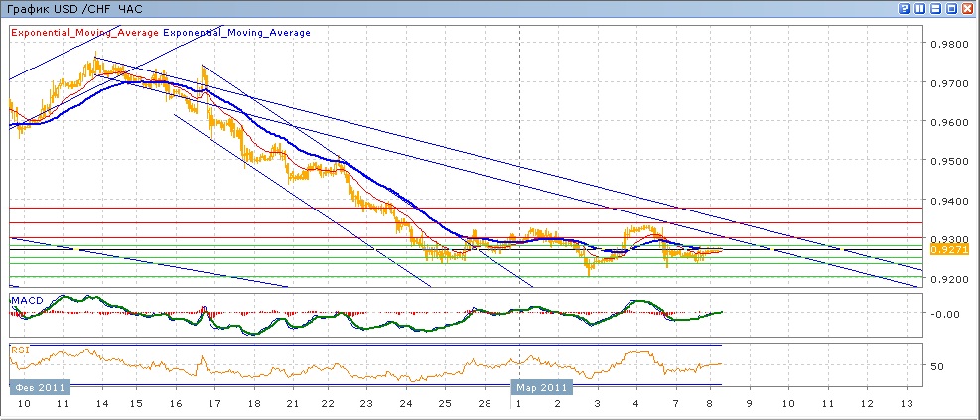Click the 0.9800 price axis label
Viewport: 980px width, 420px height.
point(945,45)
